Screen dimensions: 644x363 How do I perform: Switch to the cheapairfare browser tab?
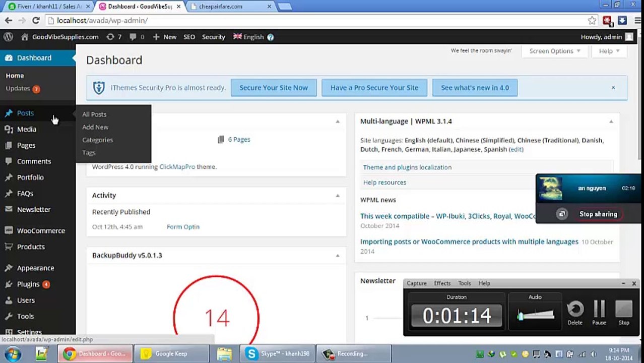[x=230, y=7]
